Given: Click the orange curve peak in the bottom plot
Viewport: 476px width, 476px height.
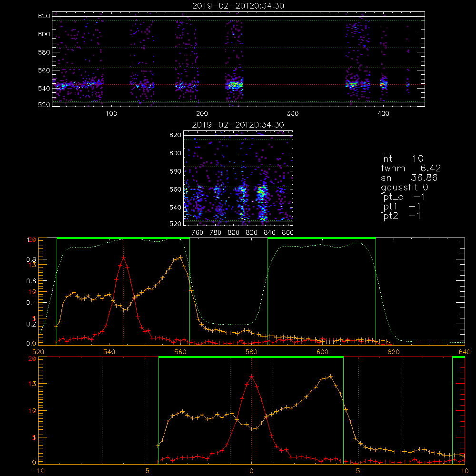Looking at the screenshot, I should point(331,376).
